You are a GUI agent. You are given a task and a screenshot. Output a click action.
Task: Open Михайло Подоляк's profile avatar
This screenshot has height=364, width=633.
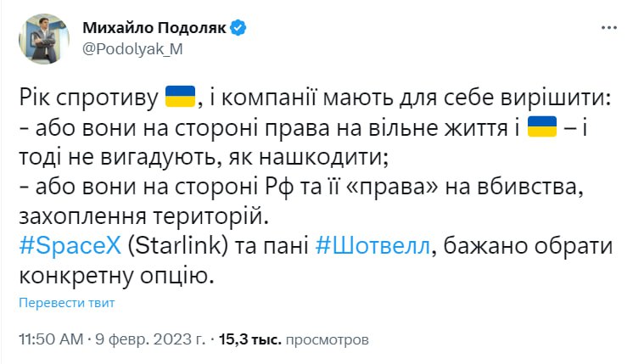(x=44, y=38)
